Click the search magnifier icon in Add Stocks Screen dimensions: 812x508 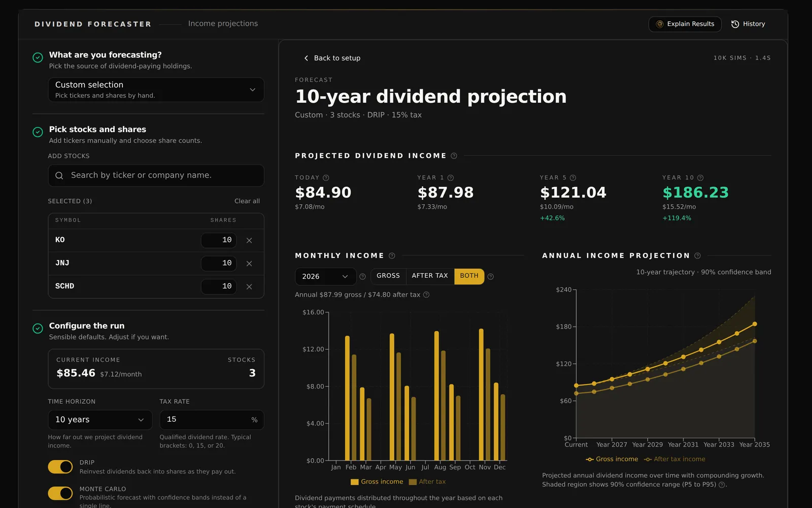click(59, 175)
